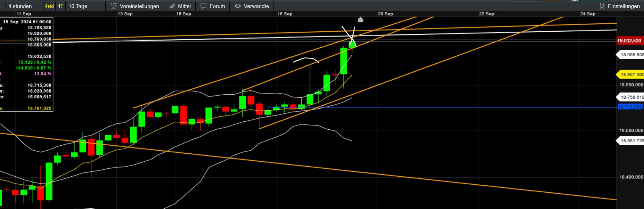Image resolution: width=644 pixels, height=209 pixels.
Task: Select the white price tag 18.965,508
Action: [630, 55]
